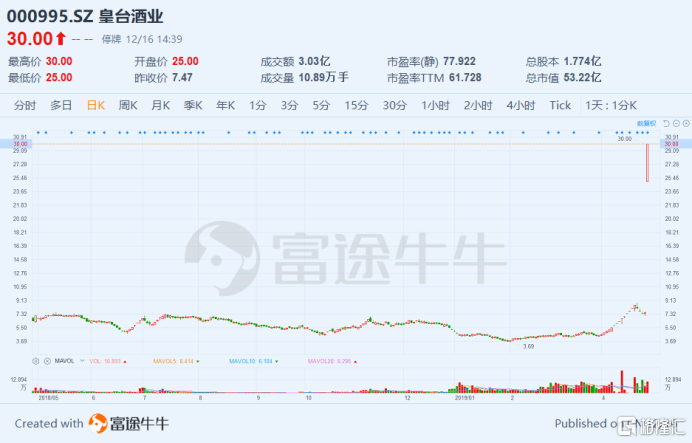The height and width of the screenshot is (443, 692).
Task: Zoom in chart with plus circle icon
Action: [x=686, y=124]
